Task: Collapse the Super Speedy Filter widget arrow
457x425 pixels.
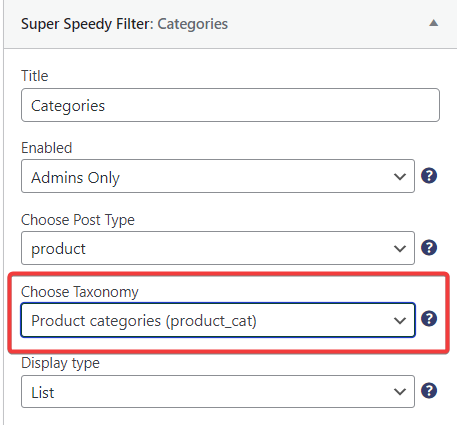Action: tap(433, 23)
